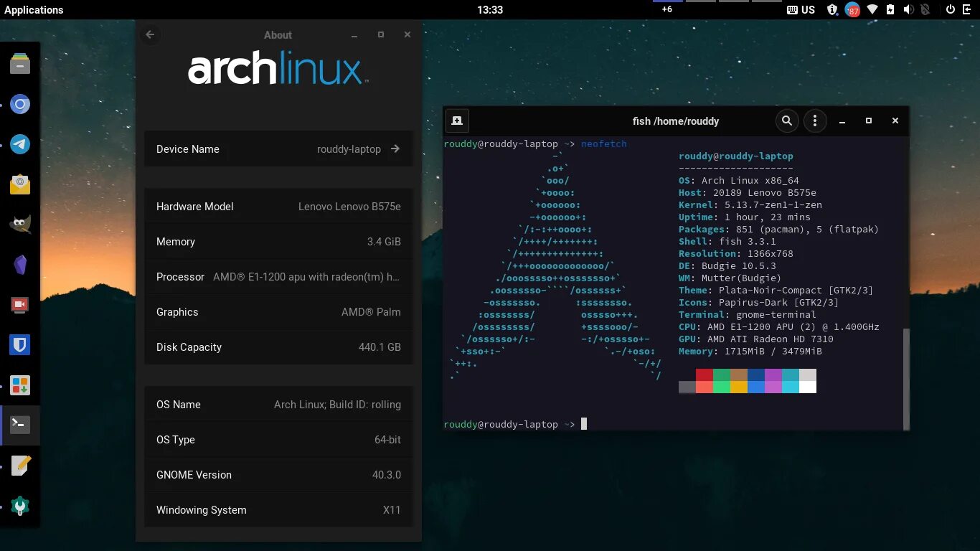Click the 'neofetch' command text
The image size is (980, 551).
[x=604, y=143]
